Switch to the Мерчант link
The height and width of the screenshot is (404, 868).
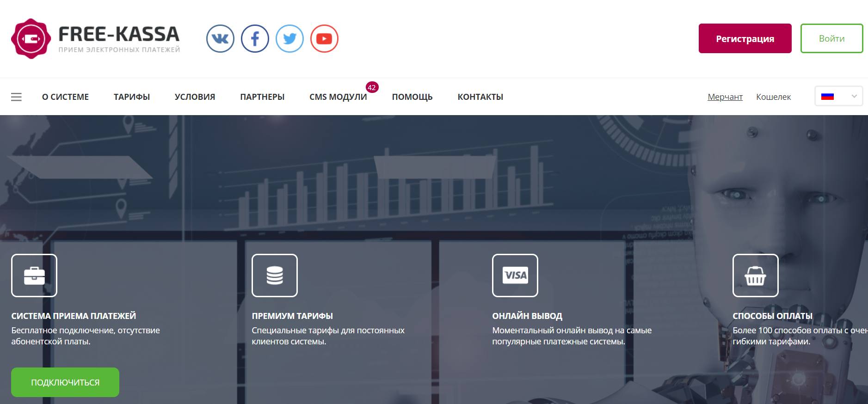coord(725,97)
